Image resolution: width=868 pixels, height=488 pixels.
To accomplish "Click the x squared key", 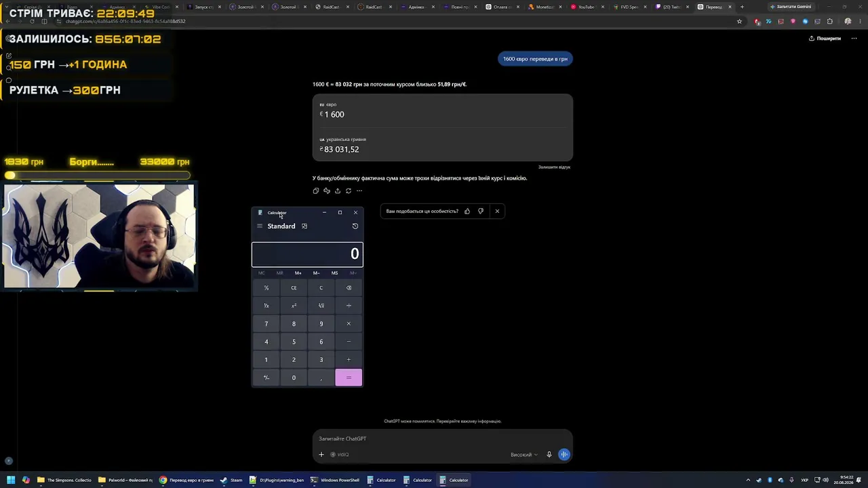I will coord(294,306).
